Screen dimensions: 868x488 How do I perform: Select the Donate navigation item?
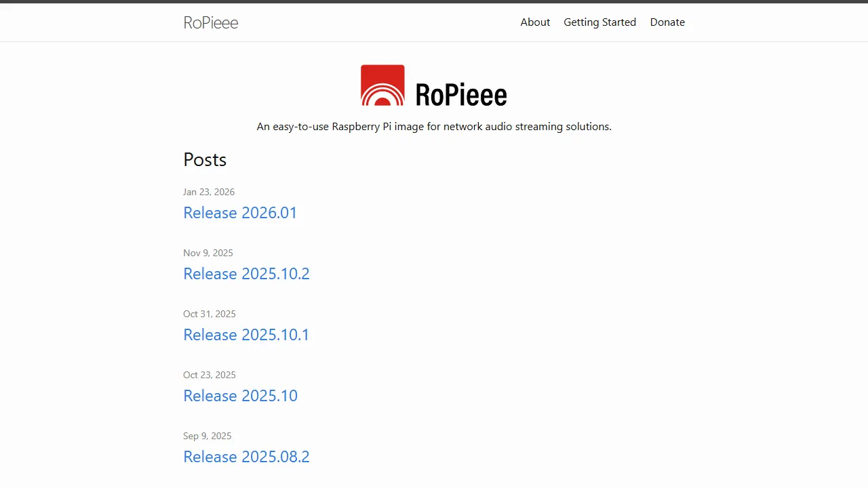click(667, 22)
